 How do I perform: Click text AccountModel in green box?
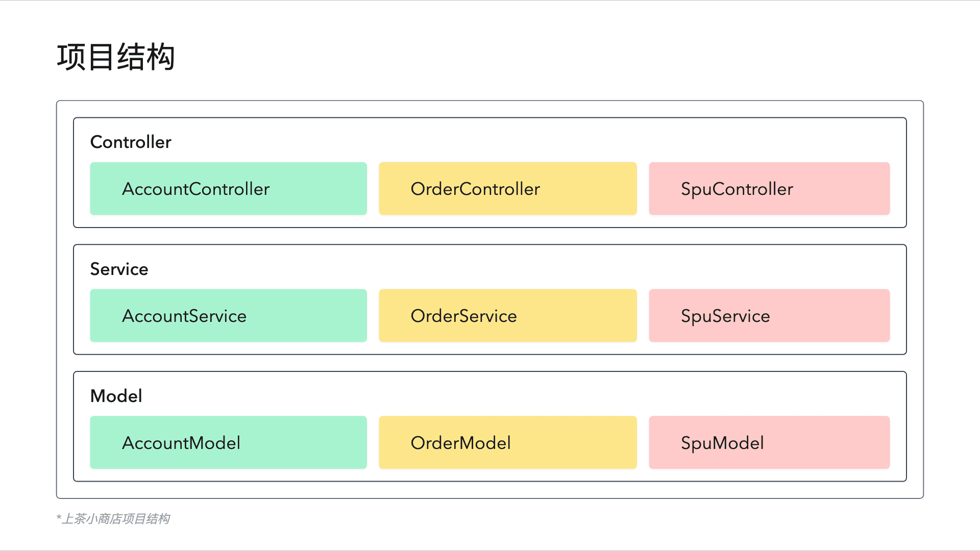(181, 443)
